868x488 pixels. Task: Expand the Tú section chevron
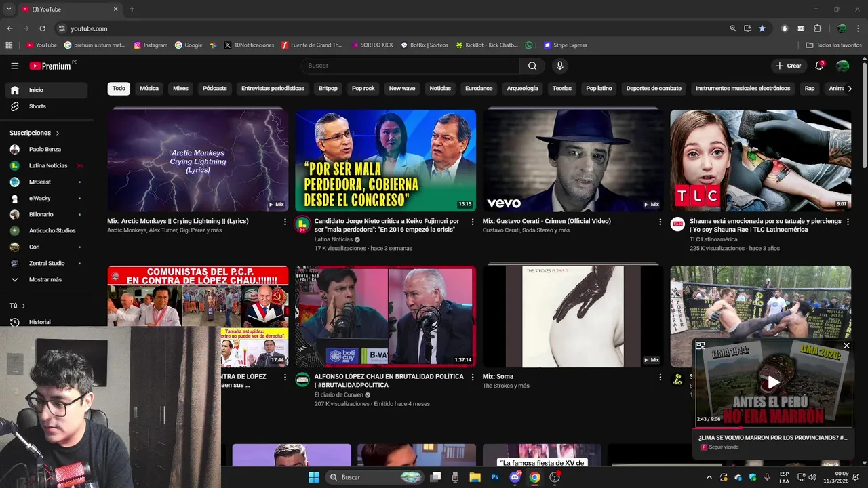pos(24,306)
